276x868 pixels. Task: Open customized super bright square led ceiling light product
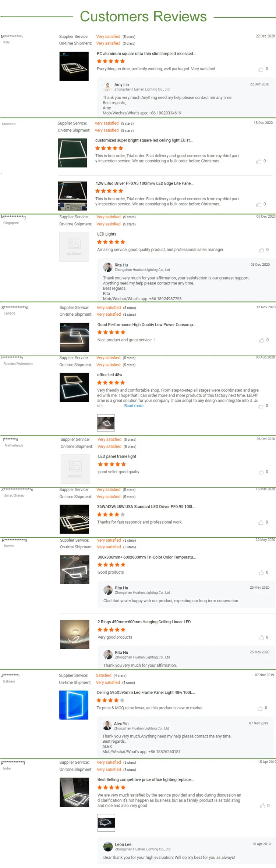click(x=144, y=140)
